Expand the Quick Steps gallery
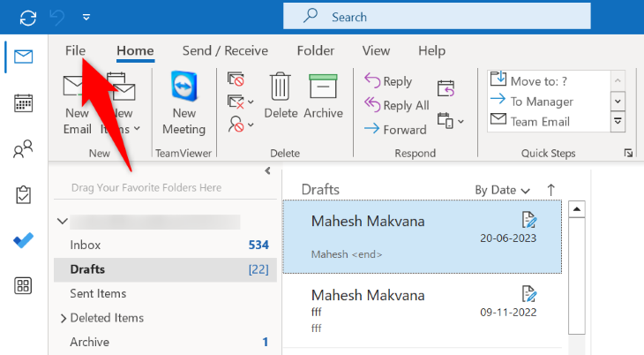Image resolution: width=644 pixels, height=355 pixels. click(618, 121)
